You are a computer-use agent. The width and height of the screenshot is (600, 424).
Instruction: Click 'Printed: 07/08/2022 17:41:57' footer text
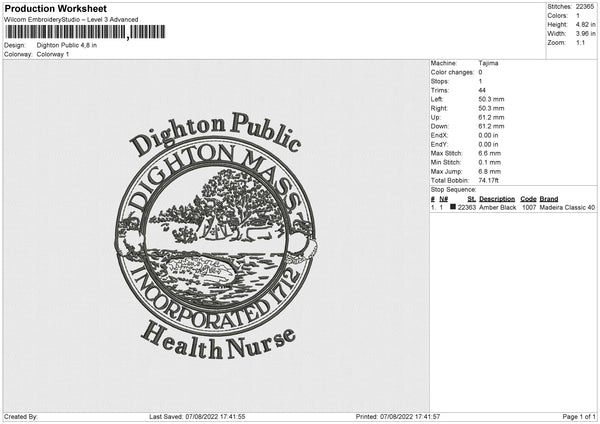398,417
